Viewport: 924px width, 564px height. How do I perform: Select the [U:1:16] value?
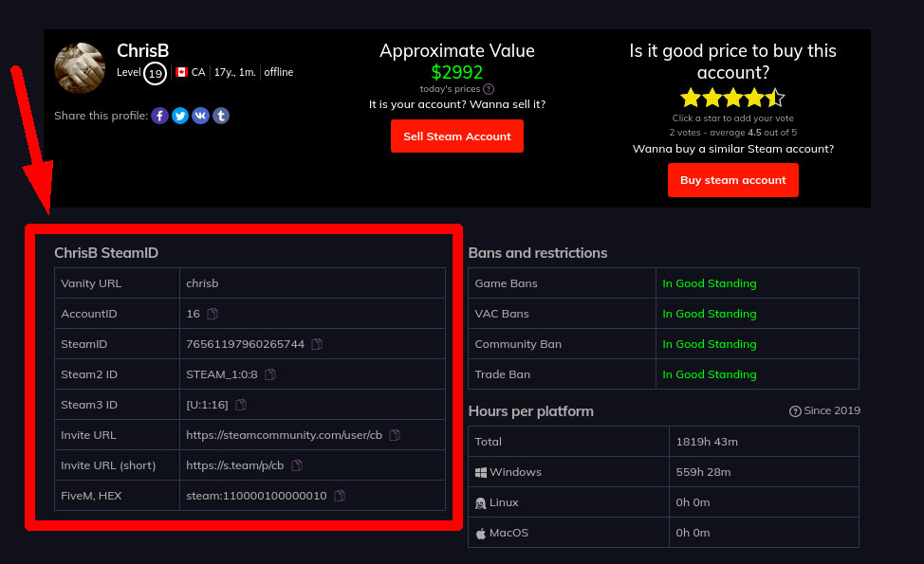point(207,405)
